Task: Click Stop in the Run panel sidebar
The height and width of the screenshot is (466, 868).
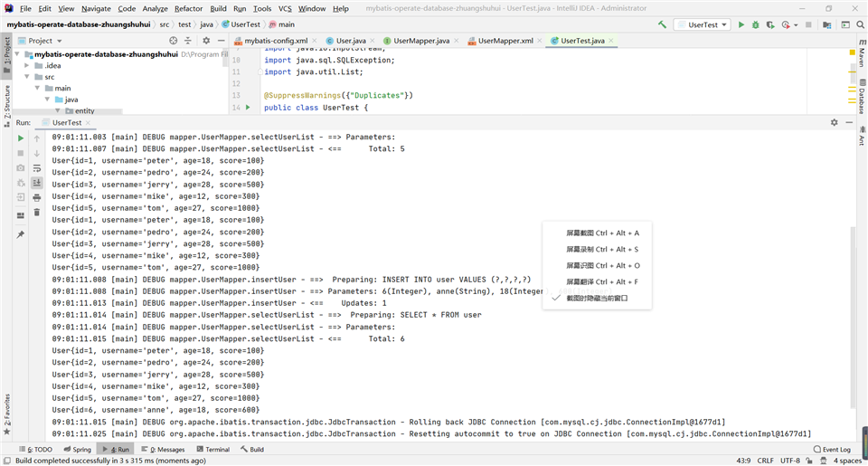Action: (21, 153)
